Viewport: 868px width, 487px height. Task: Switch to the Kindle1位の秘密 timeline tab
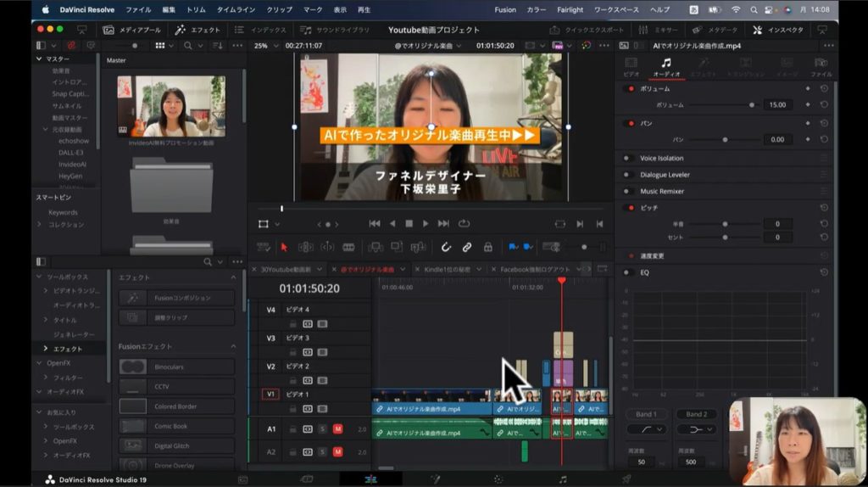(447, 269)
